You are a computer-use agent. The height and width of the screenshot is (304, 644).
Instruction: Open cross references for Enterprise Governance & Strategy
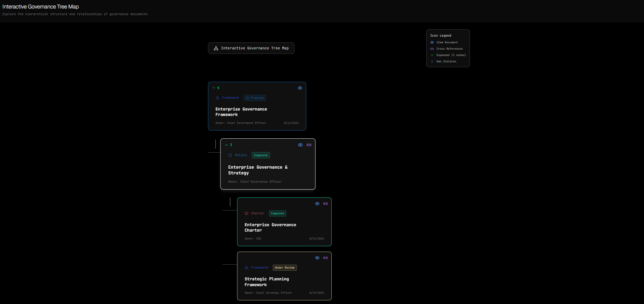[x=309, y=145]
